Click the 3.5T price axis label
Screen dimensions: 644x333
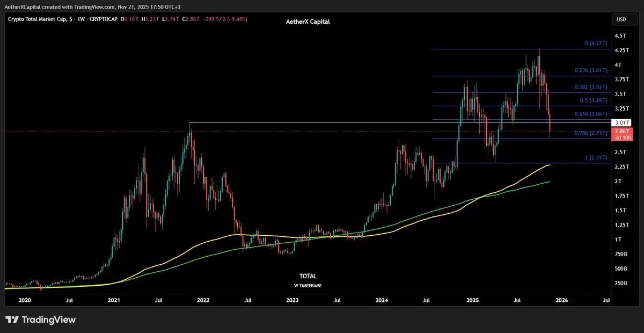coord(621,94)
